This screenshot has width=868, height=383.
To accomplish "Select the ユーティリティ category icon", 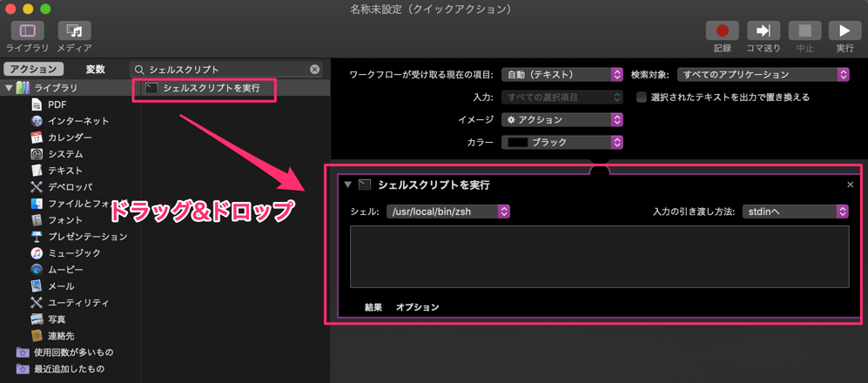I will click(37, 303).
